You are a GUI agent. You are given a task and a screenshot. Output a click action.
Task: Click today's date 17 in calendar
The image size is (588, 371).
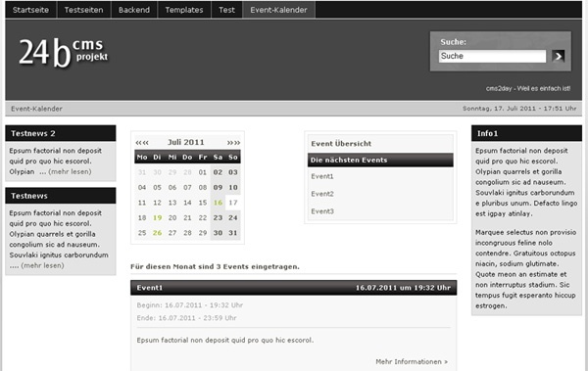(233, 203)
